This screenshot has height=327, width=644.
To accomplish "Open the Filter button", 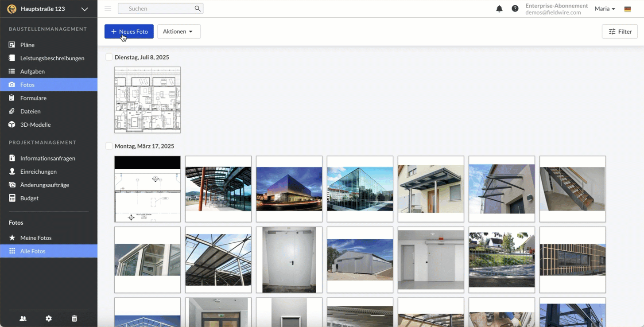I will click(620, 31).
